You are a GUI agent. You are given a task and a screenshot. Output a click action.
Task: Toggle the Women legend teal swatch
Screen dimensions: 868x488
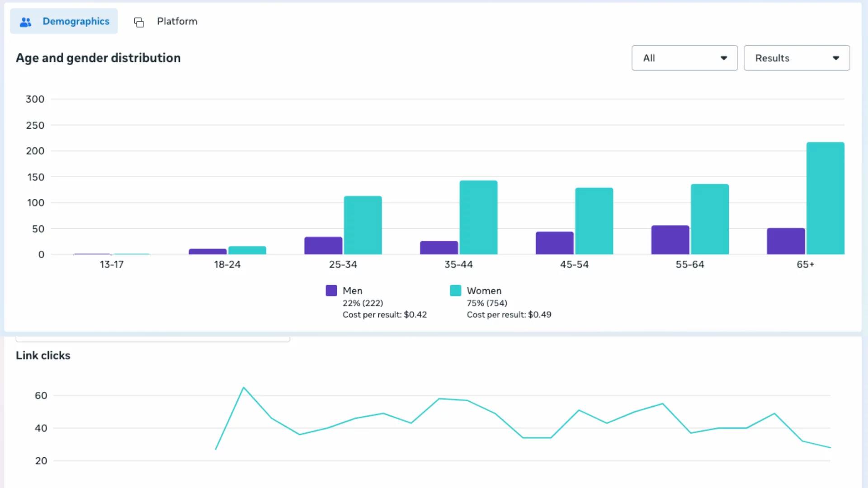click(x=455, y=291)
